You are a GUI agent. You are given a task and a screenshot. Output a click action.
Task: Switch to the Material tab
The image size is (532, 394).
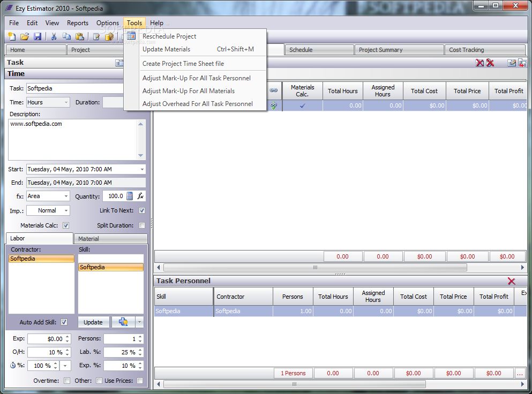(x=110, y=239)
